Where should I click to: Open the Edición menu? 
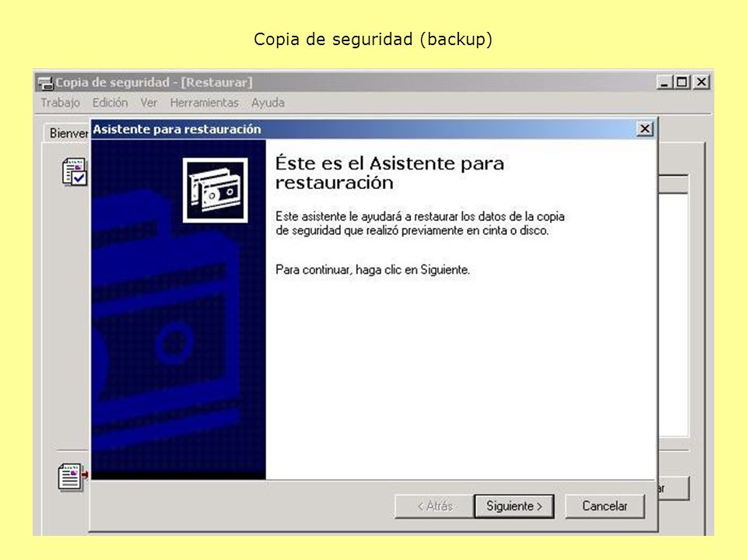tap(110, 103)
